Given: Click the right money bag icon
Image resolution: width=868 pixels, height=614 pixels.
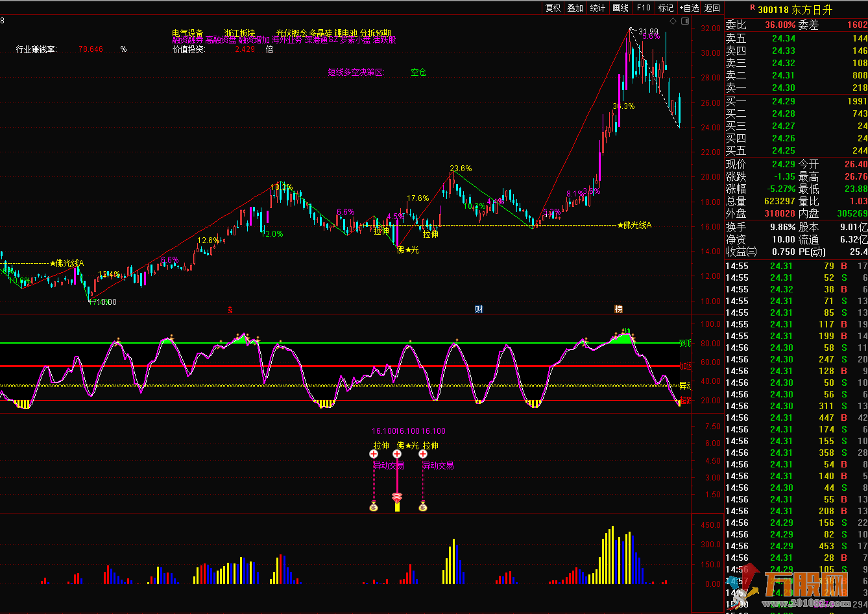Looking at the screenshot, I should coord(423,506).
